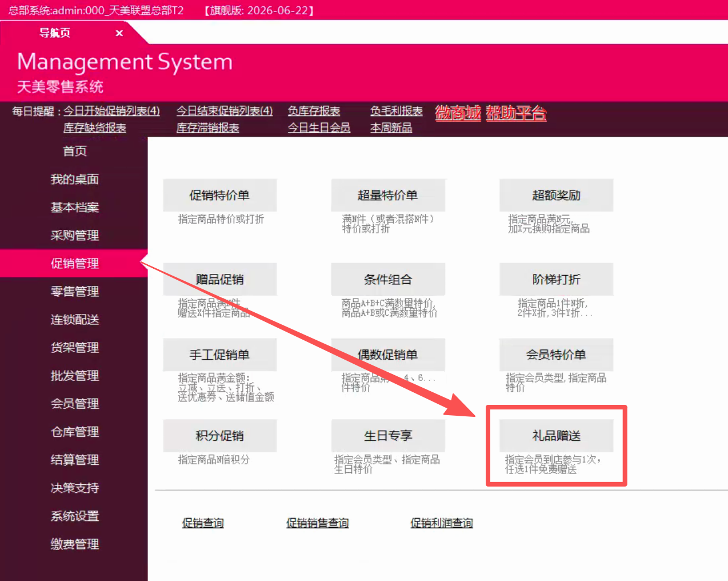This screenshot has width=728, height=581.
Task: Click the 偶数促销单 button
Action: point(388,355)
